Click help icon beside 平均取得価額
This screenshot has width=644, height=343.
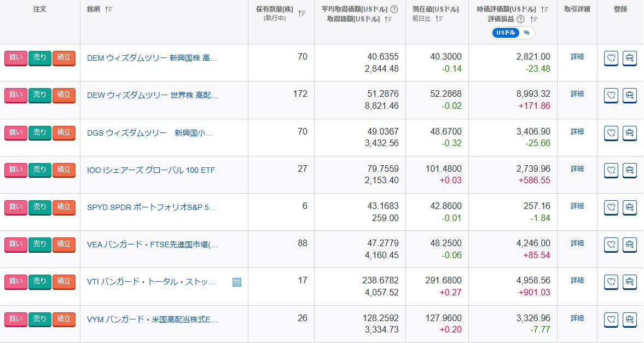pyautogui.click(x=394, y=9)
